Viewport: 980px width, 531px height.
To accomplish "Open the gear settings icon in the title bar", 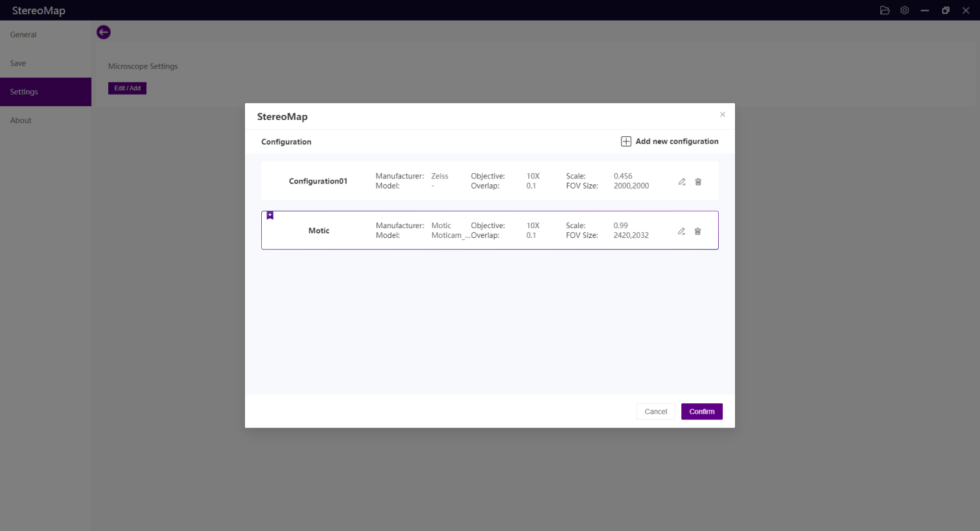I will pos(905,10).
